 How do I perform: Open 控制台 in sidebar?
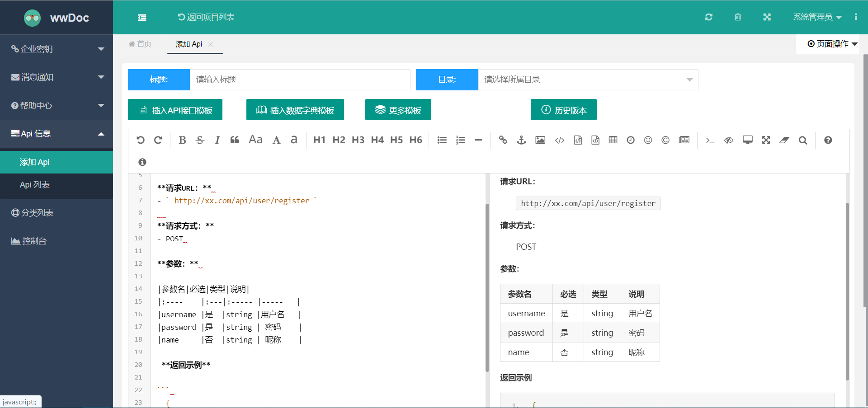tap(57, 241)
